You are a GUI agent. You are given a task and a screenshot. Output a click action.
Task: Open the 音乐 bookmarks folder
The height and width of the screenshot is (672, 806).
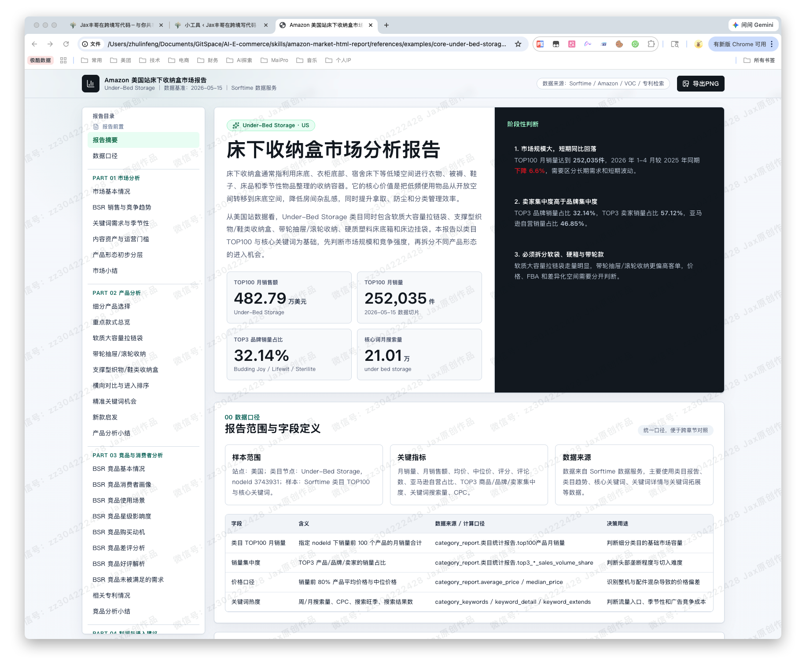tap(307, 60)
